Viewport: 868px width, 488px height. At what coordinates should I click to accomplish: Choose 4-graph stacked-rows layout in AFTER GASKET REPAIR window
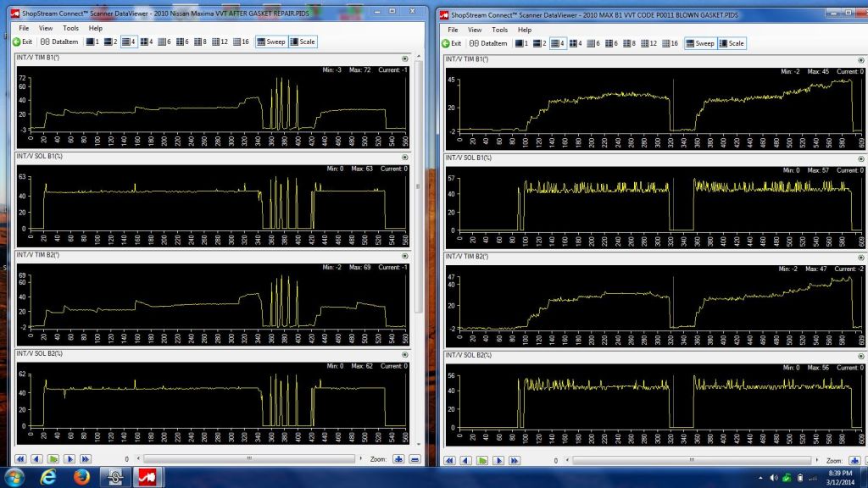click(x=129, y=42)
